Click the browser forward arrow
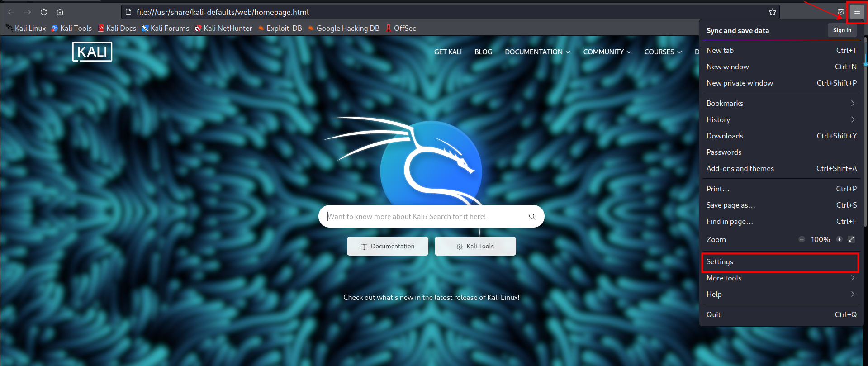Viewport: 868px width, 366px height. (28, 12)
